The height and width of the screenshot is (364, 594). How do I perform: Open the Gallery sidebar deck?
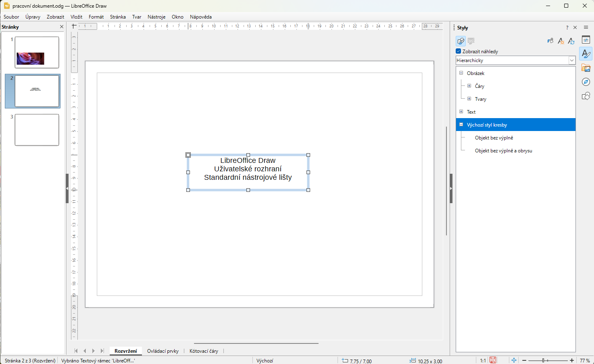(586, 68)
